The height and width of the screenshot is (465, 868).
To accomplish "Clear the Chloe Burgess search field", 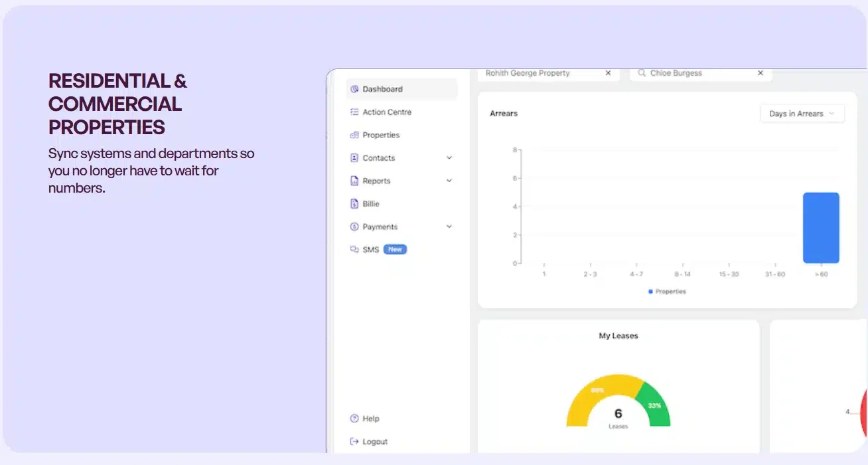I will click(760, 73).
